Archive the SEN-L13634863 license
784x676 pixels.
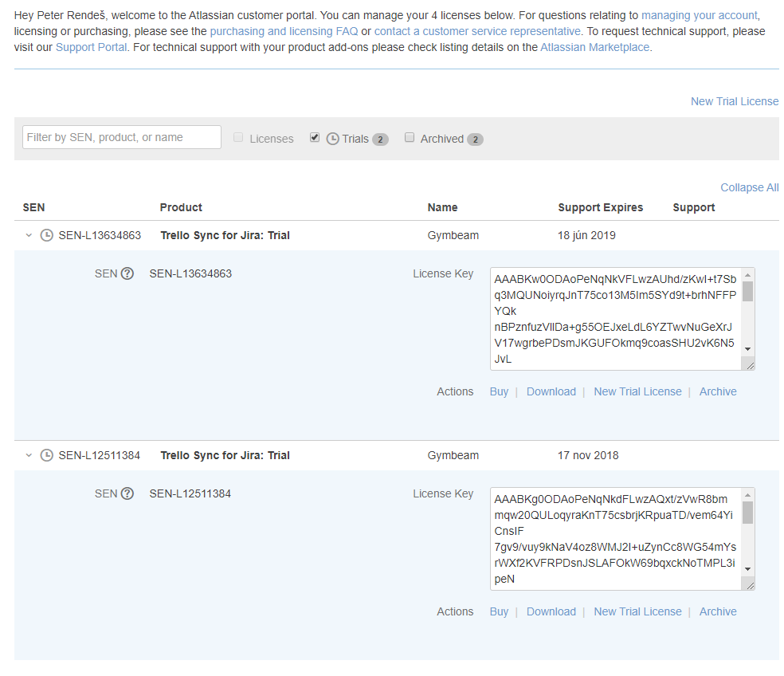718,391
